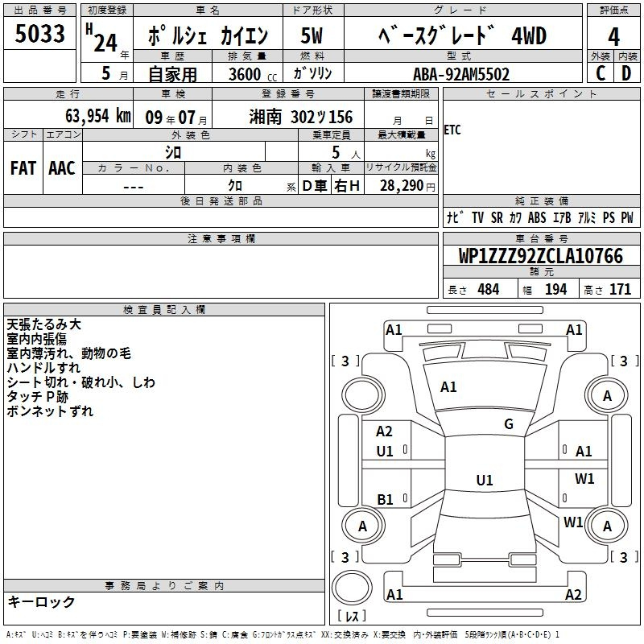Click the G mark on the windshield

pyautogui.click(x=508, y=424)
